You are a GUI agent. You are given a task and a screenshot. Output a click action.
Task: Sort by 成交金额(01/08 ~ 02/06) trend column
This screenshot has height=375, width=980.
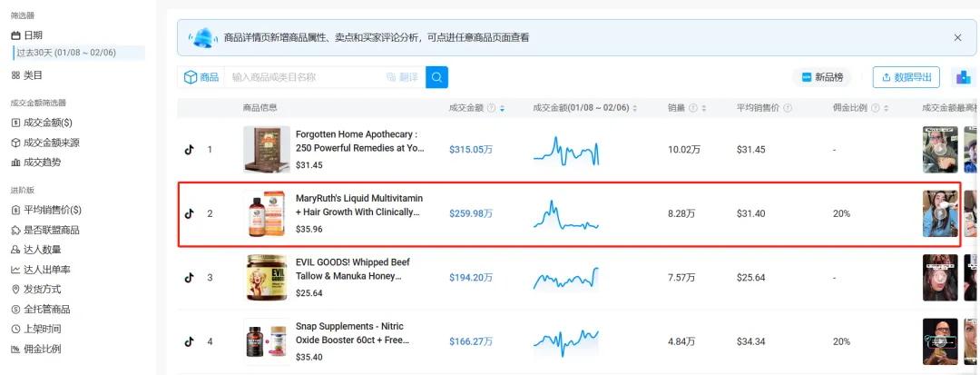click(x=635, y=108)
